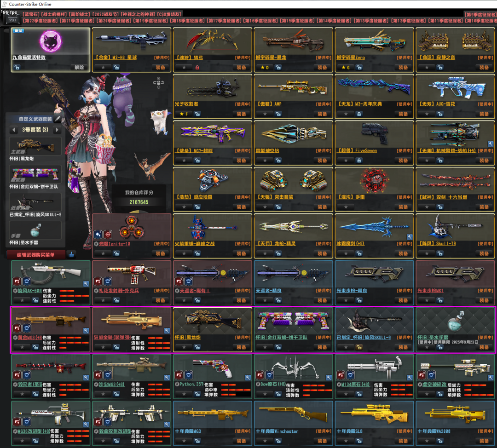497x448 pixels.
Task: Click the [蓝宝石] title tag at top
Action: (x=31, y=14)
